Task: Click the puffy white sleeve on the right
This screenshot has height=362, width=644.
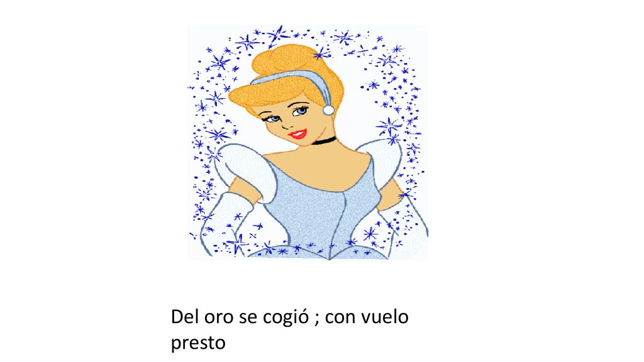Action: point(380,162)
